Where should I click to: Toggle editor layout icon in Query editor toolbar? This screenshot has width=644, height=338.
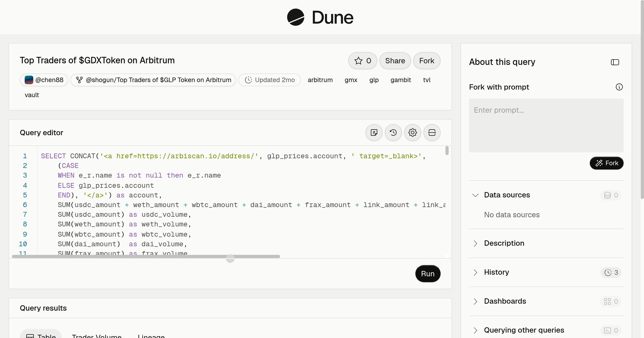click(432, 133)
